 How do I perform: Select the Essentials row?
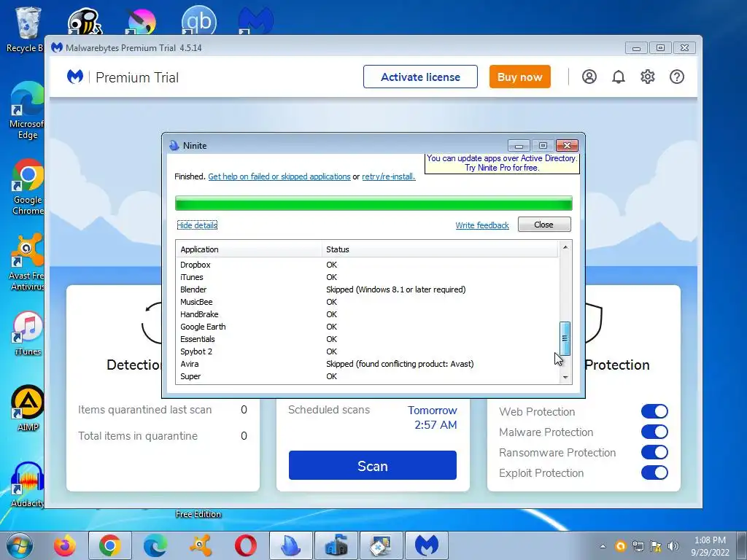coord(368,339)
